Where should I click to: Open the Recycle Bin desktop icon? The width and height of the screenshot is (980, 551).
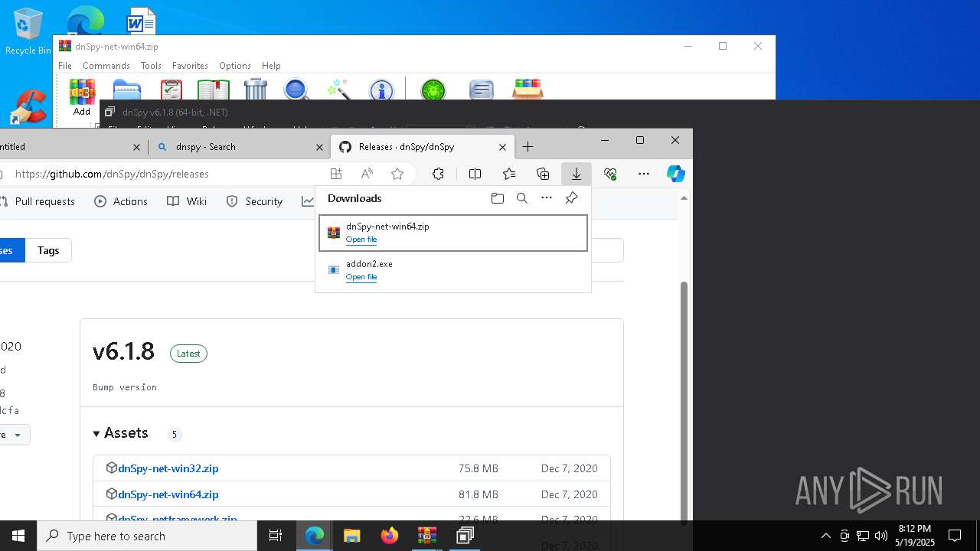(28, 32)
